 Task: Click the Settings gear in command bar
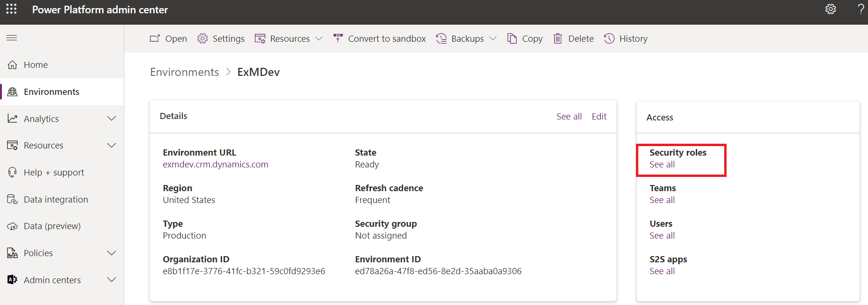[x=203, y=38]
